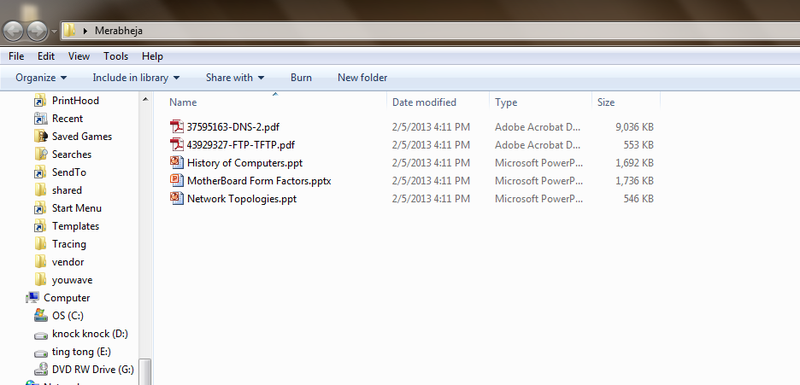Click the youwave folder icon
This screenshot has width=800, height=385.
point(41,280)
